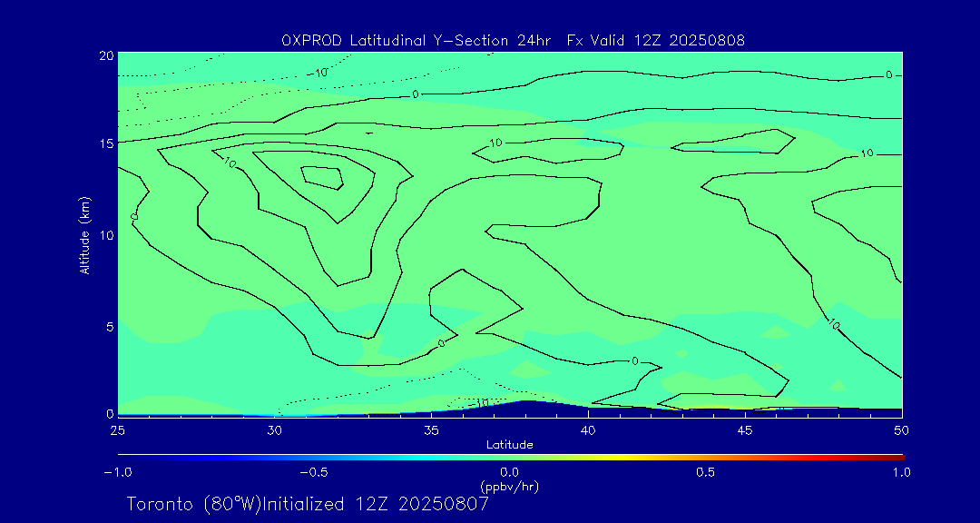Click the 5 km altitude tick label
The image size is (980, 523).
(109, 326)
